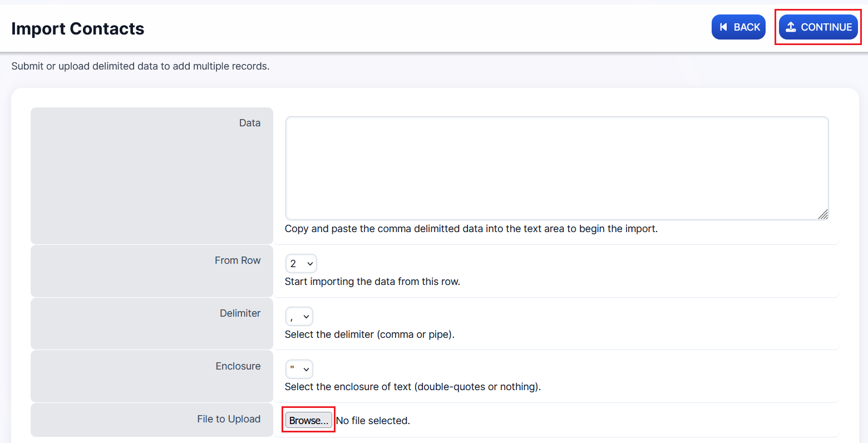Open the From Row dropdown showing 2
Viewport: 868px width, 443px height.
pyautogui.click(x=300, y=264)
